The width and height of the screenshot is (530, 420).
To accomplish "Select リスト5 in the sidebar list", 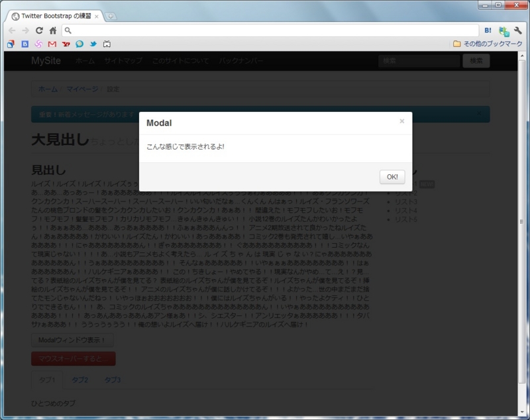I will coord(406,220).
